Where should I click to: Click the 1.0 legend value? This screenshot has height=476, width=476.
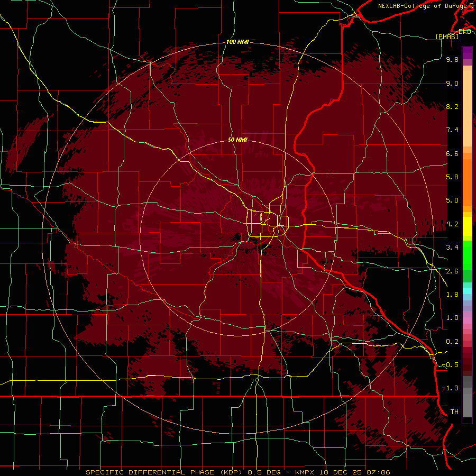[x=452, y=318]
